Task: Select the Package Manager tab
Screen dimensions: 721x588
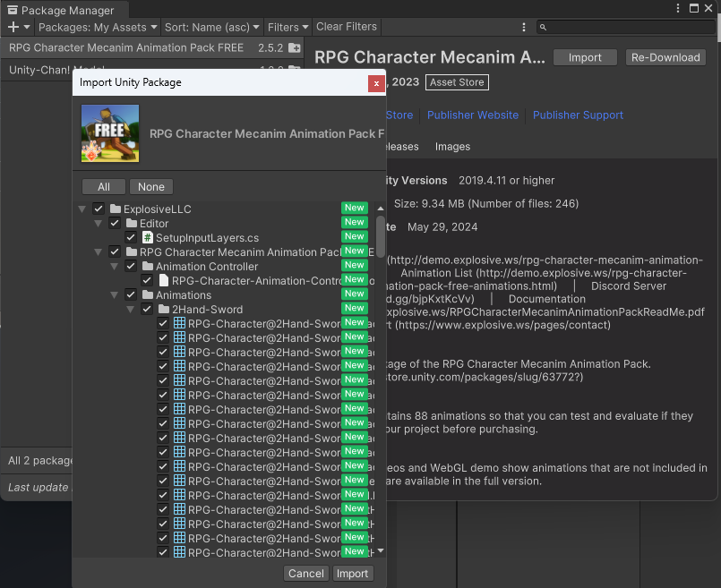Action: 64,10
